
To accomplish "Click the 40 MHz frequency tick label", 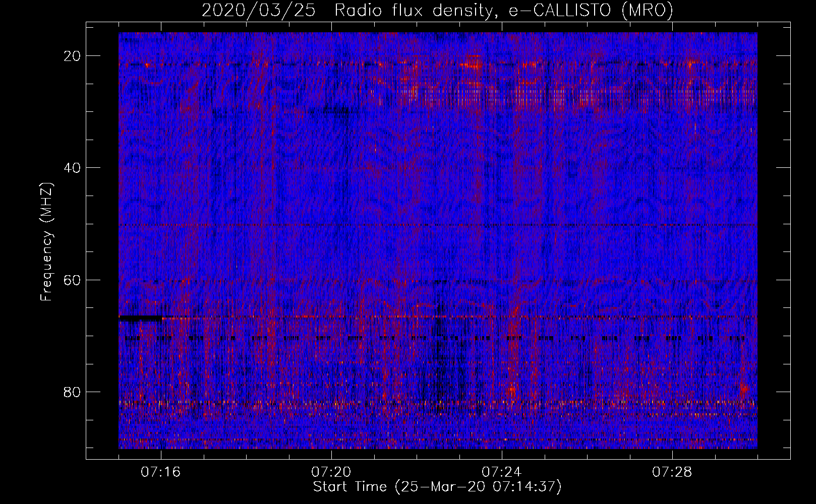I will [73, 168].
